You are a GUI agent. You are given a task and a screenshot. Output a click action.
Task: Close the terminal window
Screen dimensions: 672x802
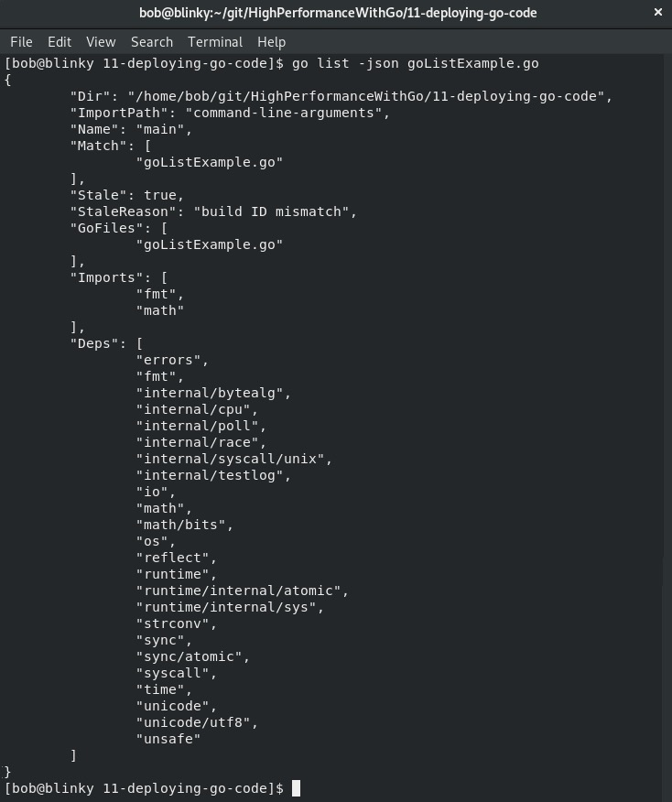(658, 12)
